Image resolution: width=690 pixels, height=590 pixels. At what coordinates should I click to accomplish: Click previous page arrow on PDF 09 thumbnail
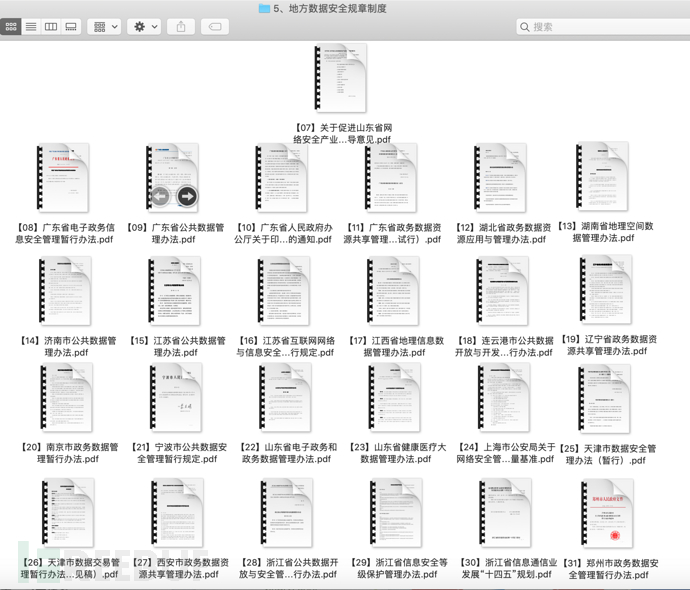pos(160,196)
